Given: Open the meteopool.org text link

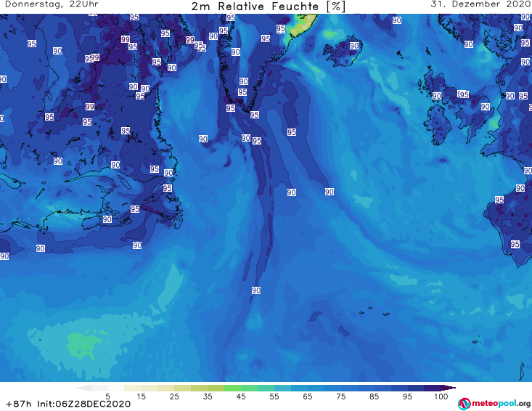Looking at the screenshot, I should coord(501,404).
